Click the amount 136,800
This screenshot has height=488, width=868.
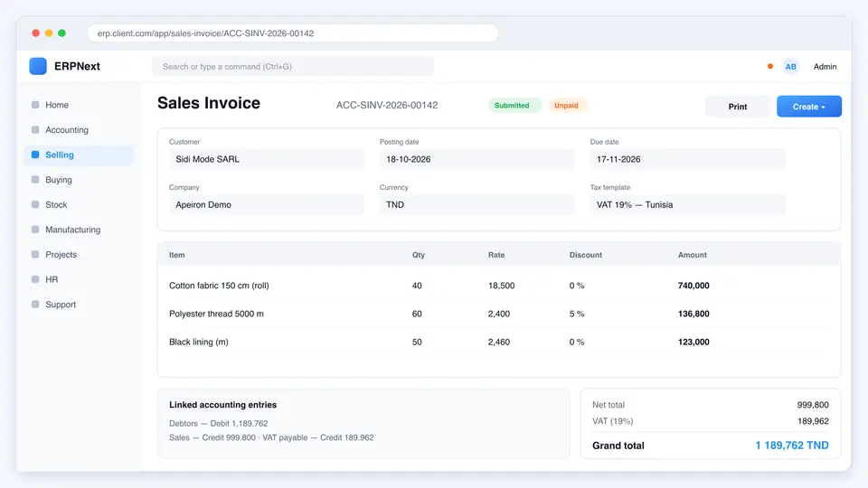click(x=693, y=314)
